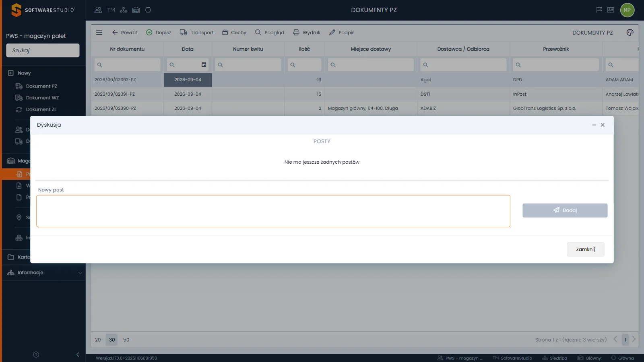Select Dokument ZL in the sidebar
This screenshot has height=362, width=644.
click(x=41, y=109)
